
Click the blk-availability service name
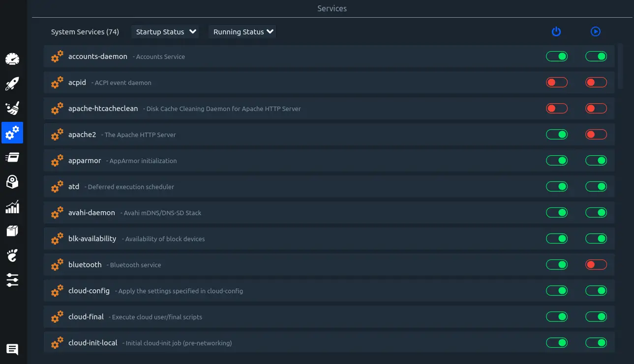92,239
